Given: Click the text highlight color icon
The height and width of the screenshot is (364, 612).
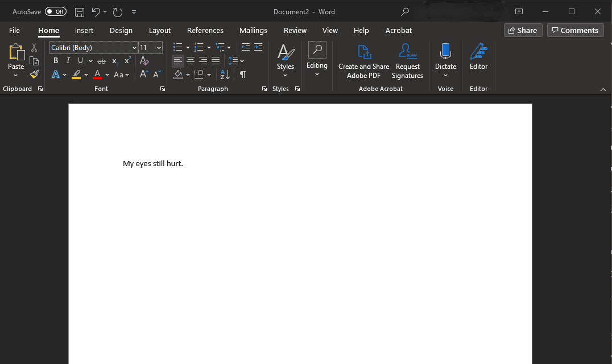Looking at the screenshot, I should point(77,75).
